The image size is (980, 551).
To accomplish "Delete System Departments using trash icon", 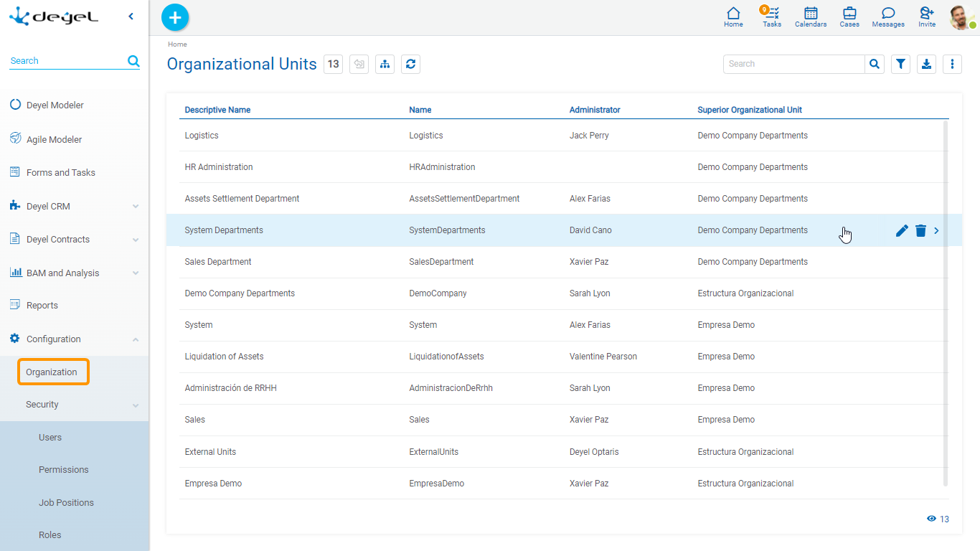I will tap(920, 230).
